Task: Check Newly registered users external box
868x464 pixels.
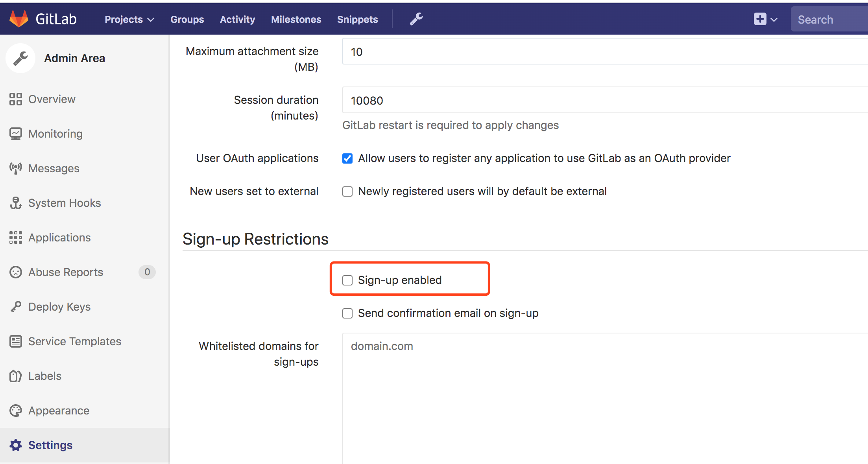Action: pos(347,191)
